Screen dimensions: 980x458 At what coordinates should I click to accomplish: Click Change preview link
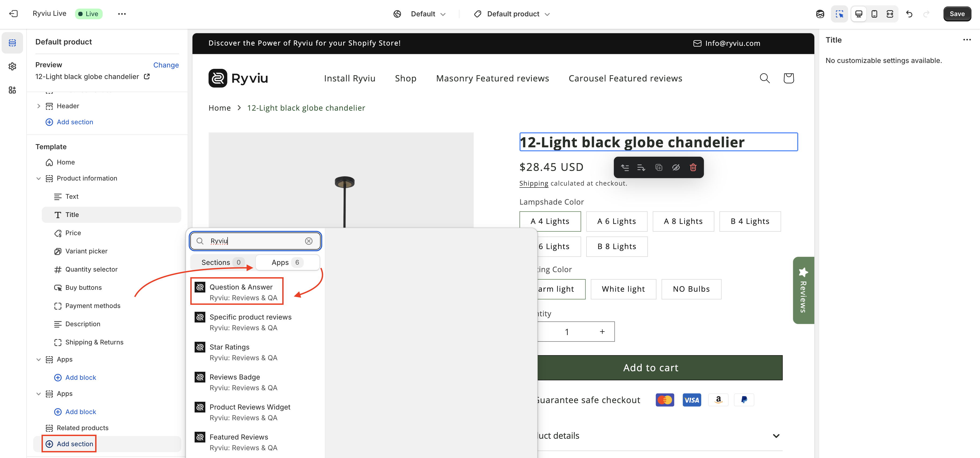pos(166,65)
